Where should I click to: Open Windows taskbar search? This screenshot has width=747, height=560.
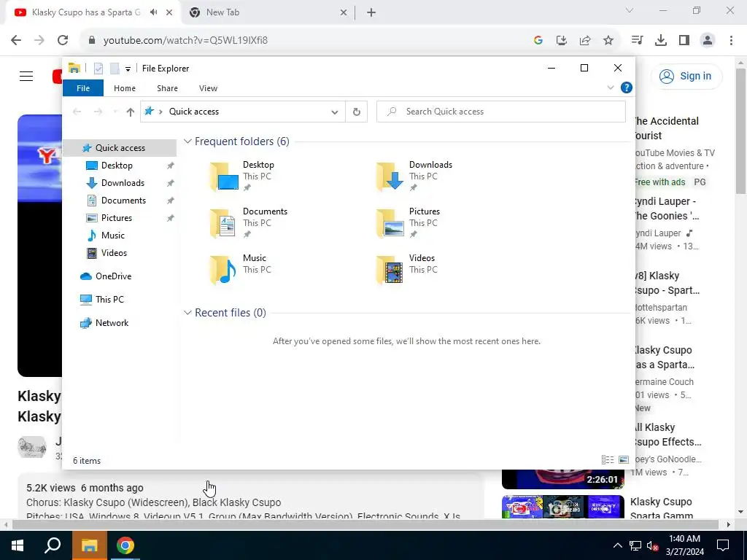coord(53,545)
